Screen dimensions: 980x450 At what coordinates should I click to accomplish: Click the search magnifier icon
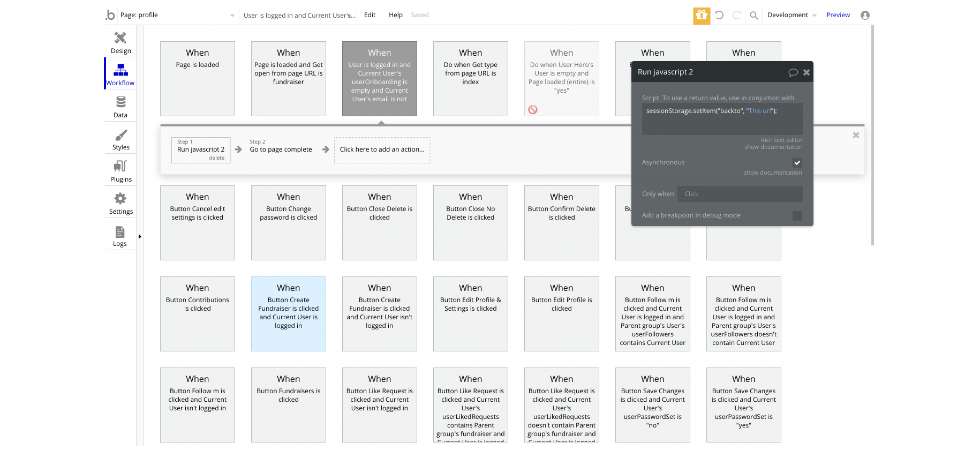tap(754, 15)
